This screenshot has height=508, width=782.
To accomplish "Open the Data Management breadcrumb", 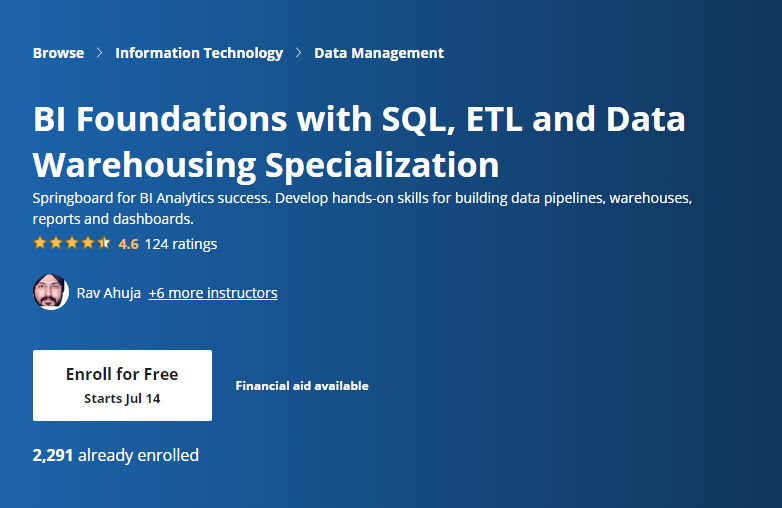I will coord(379,53).
